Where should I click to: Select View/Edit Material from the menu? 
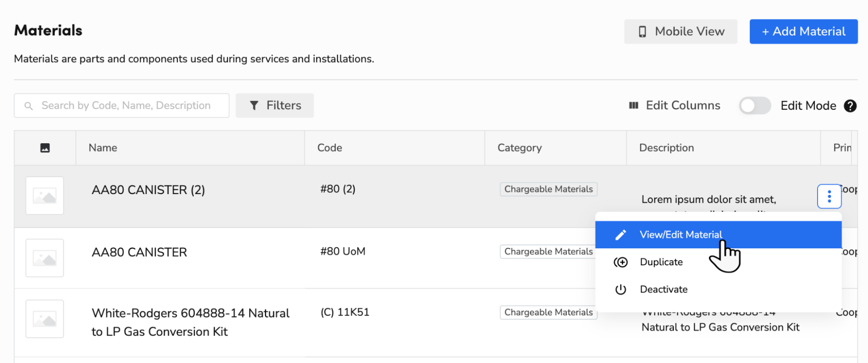[680, 235]
